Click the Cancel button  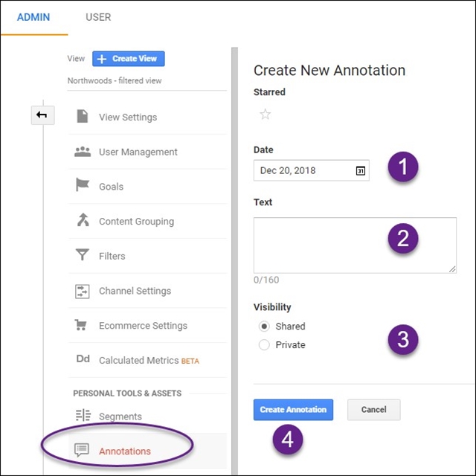(373, 410)
